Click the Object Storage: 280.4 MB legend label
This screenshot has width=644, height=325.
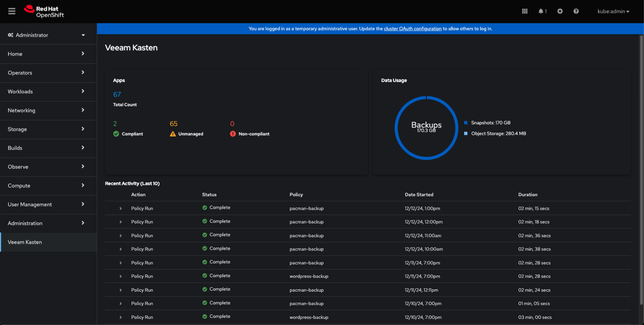[x=499, y=134]
